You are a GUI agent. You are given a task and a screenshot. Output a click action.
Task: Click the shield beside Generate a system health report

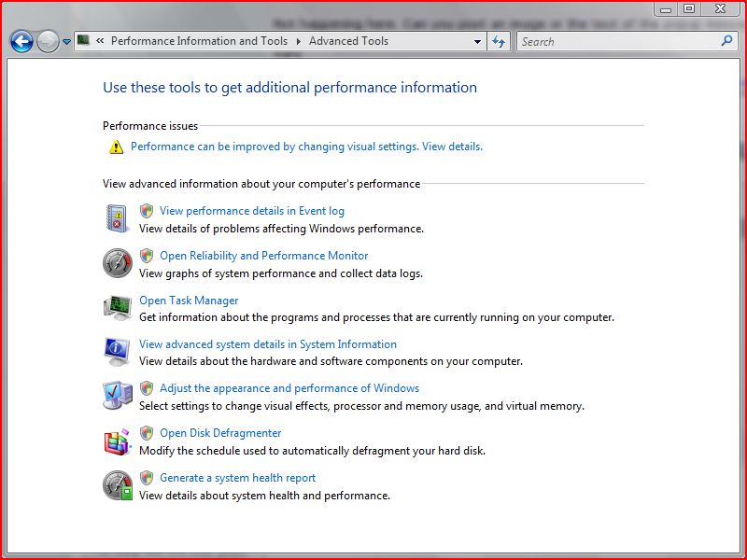(147, 478)
